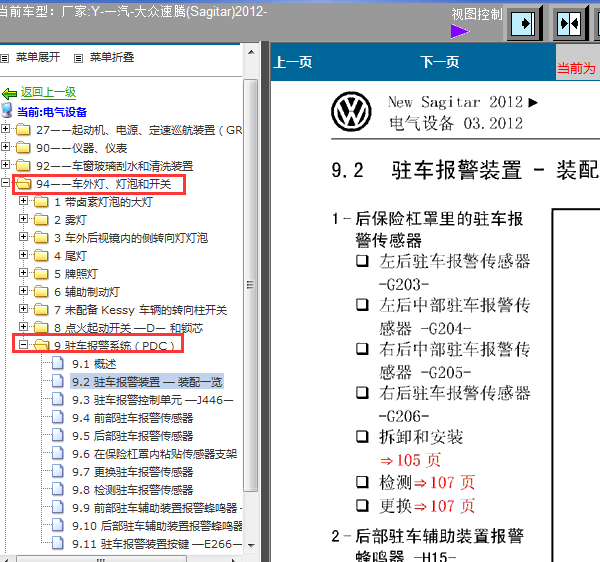Click document icon for 9.7 更换驻车报警传感器
This screenshot has height=562, width=600.
coord(58,471)
